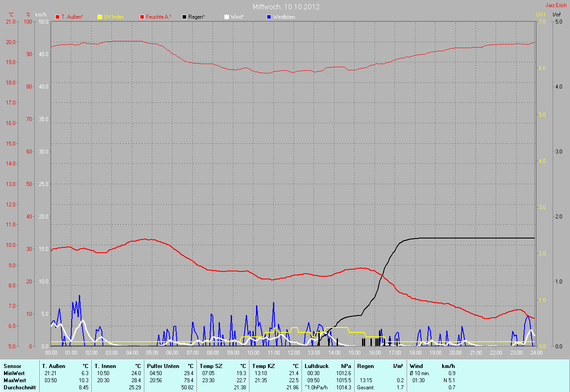Image resolution: width=570 pixels, height=392 pixels.
Task: Click the '^1.0hPa/h' pressure trend text
Action: coord(317,388)
